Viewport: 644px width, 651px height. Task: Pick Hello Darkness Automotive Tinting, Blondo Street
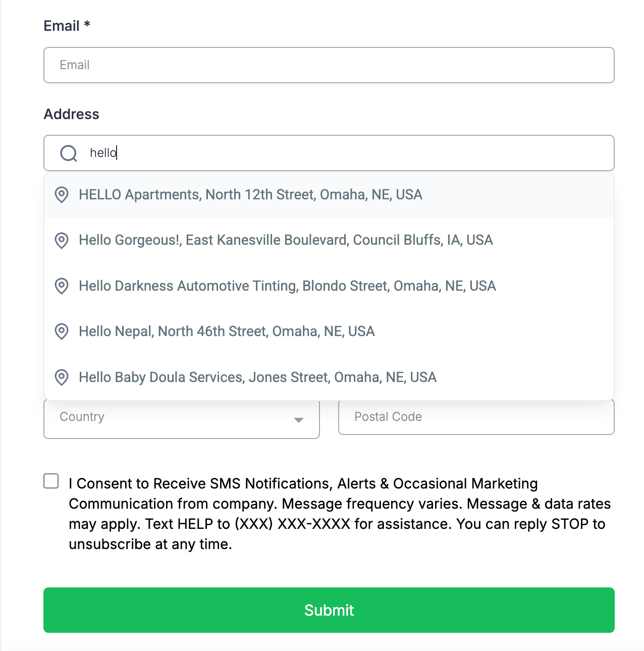(x=287, y=286)
